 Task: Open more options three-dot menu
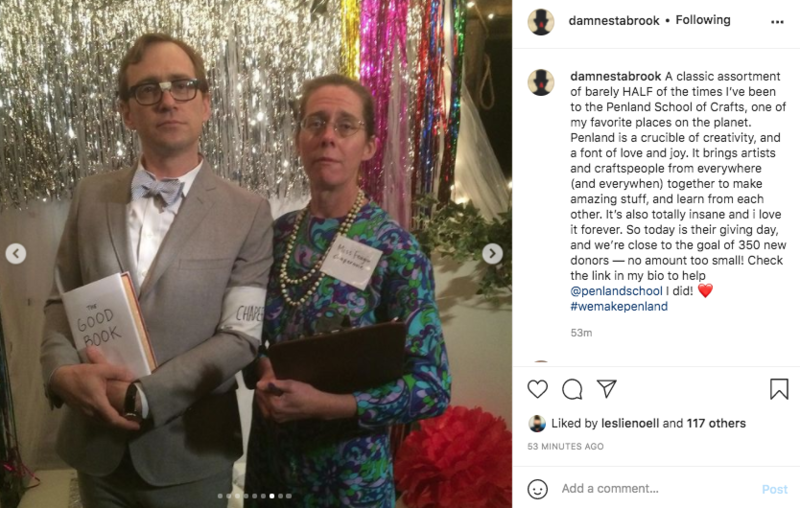pos(777,22)
